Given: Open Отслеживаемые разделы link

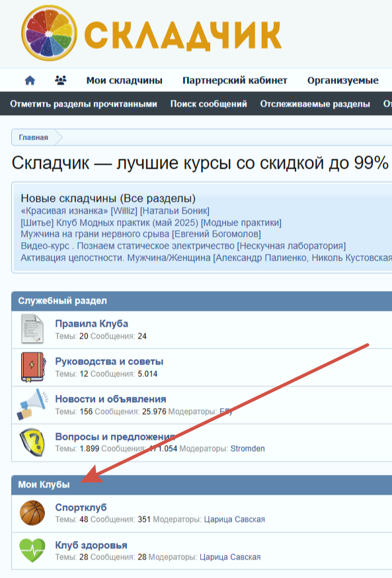Looking at the screenshot, I should tap(315, 104).
